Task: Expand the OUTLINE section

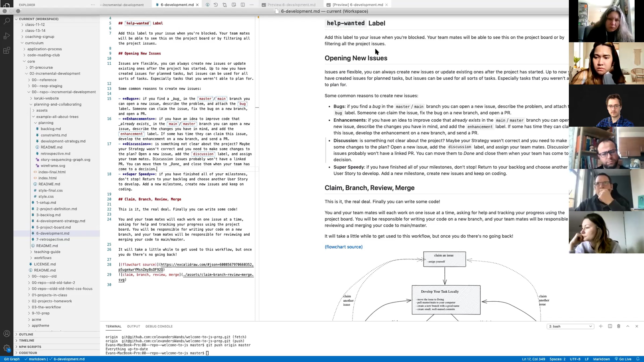Action: pos(26,334)
